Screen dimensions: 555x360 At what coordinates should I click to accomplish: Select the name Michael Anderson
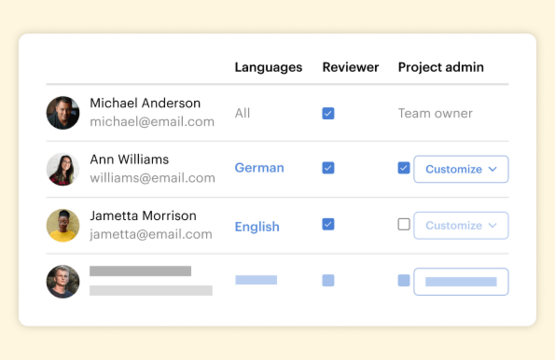[x=145, y=103]
